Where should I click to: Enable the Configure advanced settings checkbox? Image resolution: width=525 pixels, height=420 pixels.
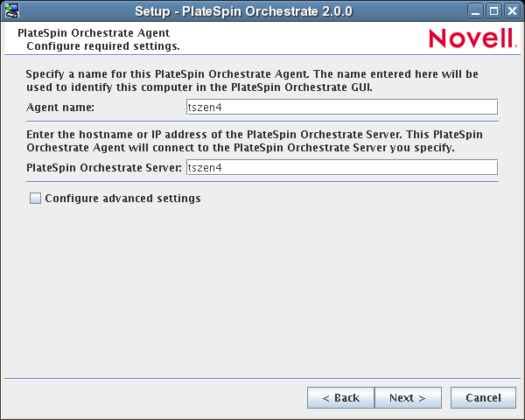[35, 199]
